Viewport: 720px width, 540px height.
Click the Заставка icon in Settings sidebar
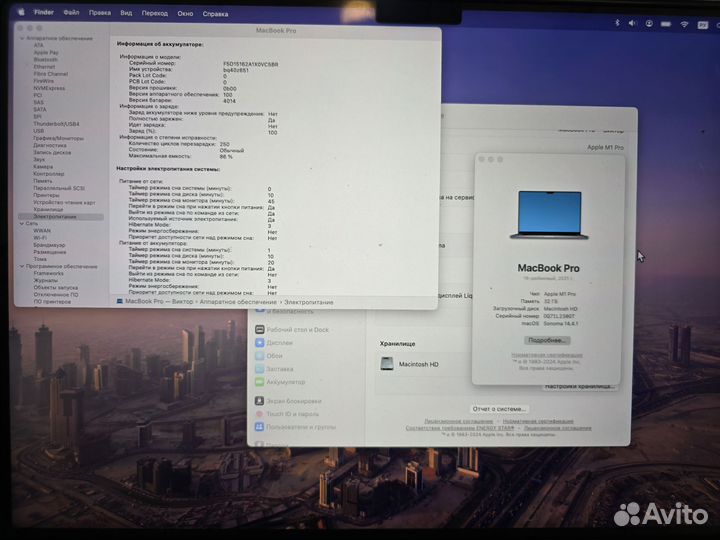tap(259, 369)
